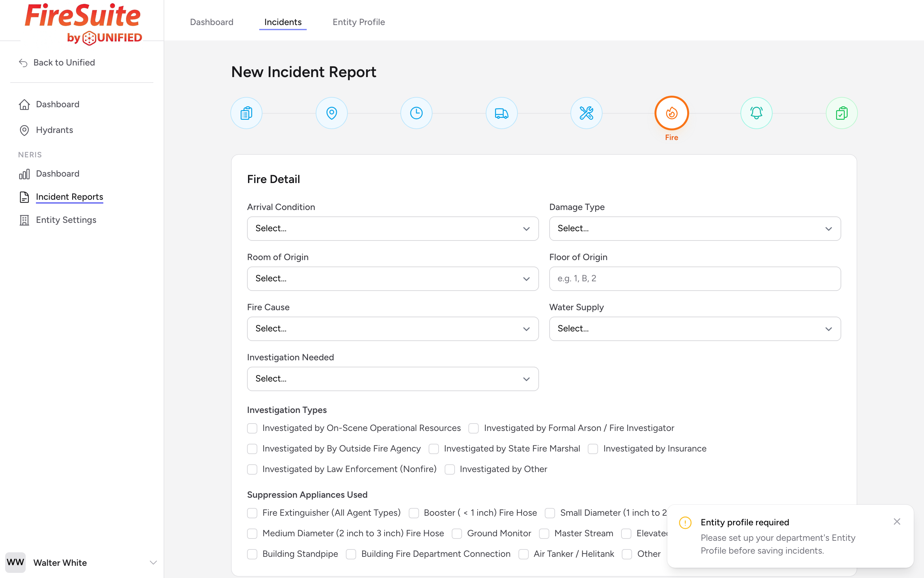Click the Back to Unified arrow icon
Image resolution: width=924 pixels, height=578 pixels.
[x=23, y=63]
